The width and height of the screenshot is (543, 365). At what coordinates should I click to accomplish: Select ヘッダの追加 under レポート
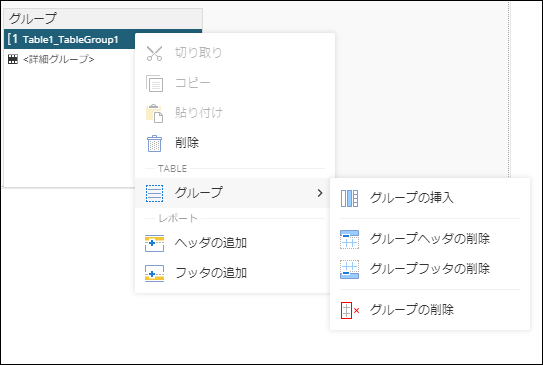pos(233,243)
